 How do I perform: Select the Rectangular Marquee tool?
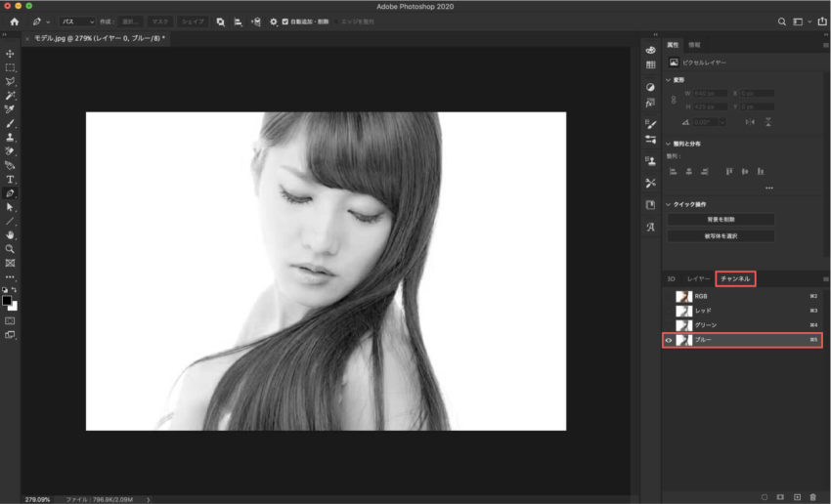click(x=10, y=67)
